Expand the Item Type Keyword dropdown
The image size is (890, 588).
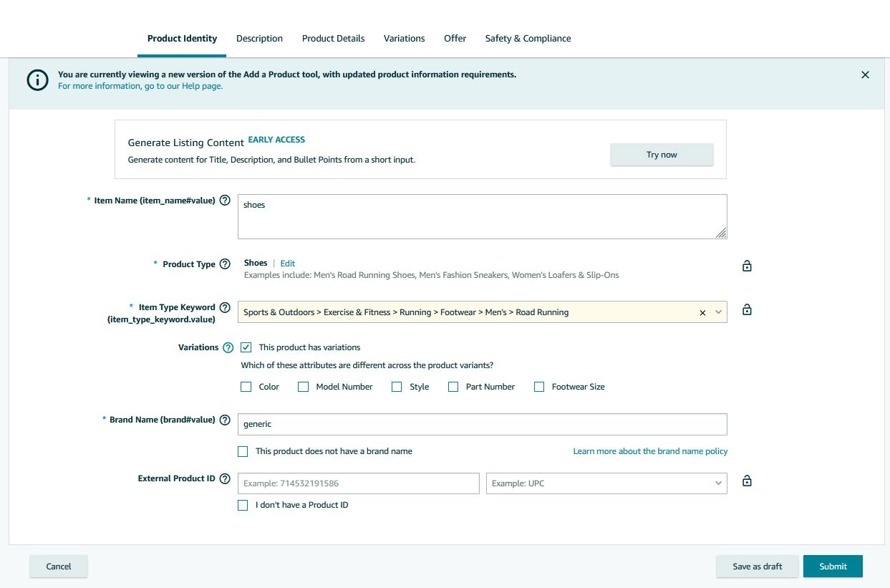(718, 312)
